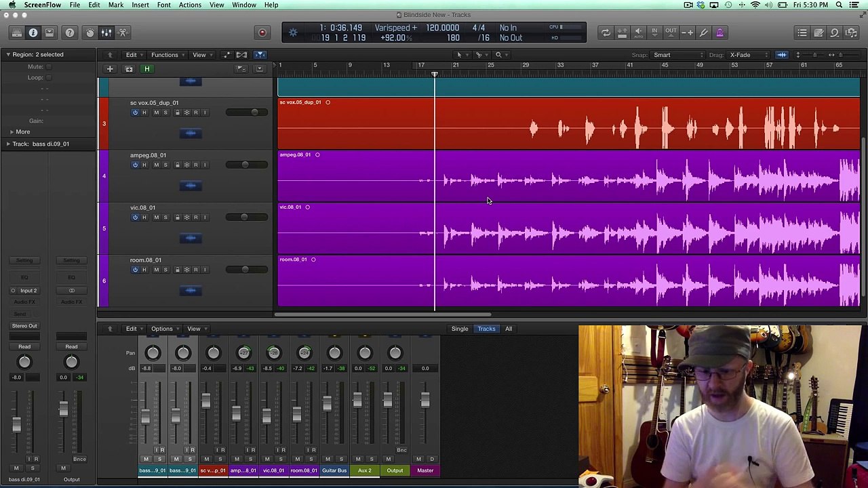Viewport: 868px width, 488px height.
Task: Click the Master channel D button
Action: coord(431,460)
